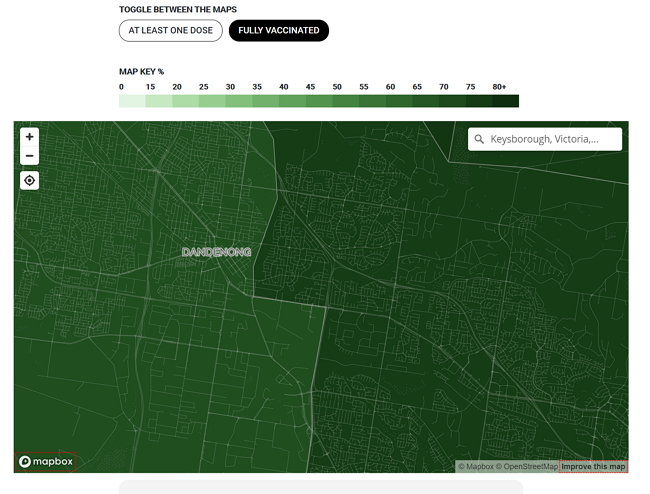Zoom out the map with minus button
This screenshot has height=494, width=650.
click(x=29, y=156)
